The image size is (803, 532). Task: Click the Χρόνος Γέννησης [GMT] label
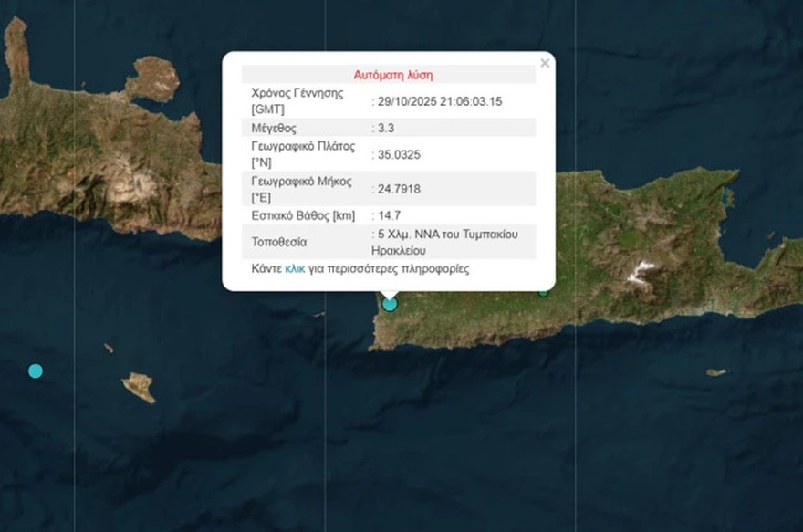[x=292, y=100]
